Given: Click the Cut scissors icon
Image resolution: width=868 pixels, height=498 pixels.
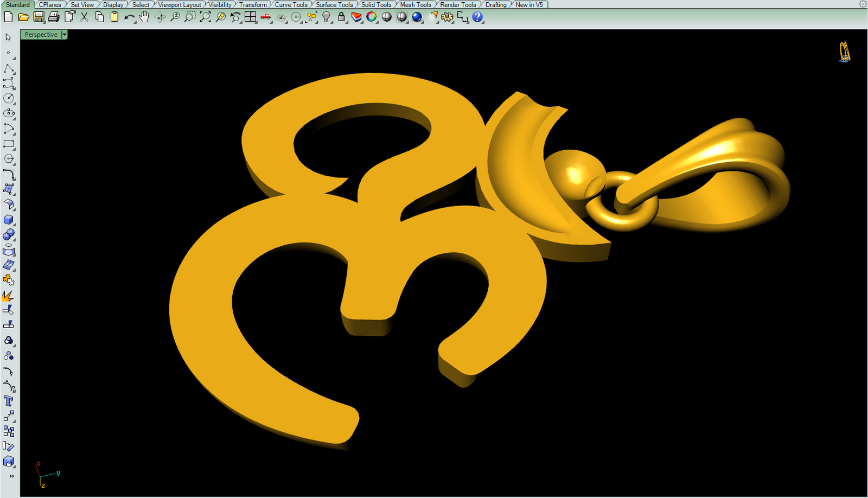Looking at the screenshot, I should click(84, 17).
